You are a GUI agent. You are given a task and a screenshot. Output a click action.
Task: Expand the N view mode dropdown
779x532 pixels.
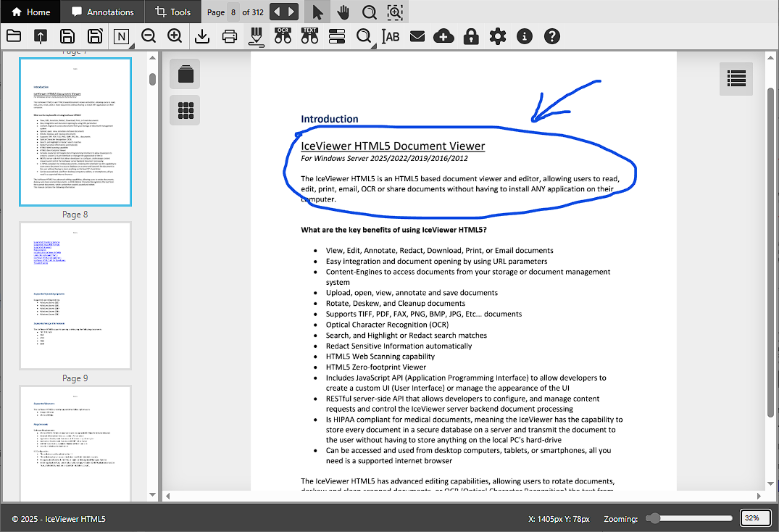pyautogui.click(x=121, y=37)
